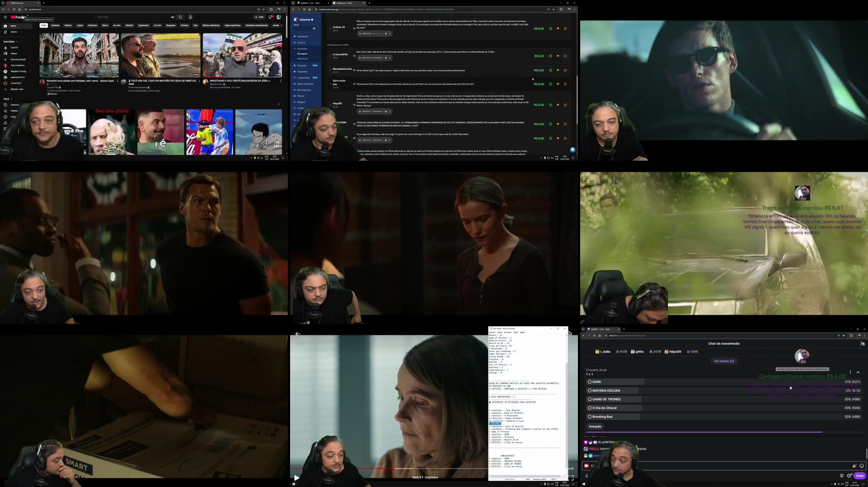Click the Ver todos (2) button
Image resolution: width=868 pixels, height=487 pixels.
click(724, 361)
